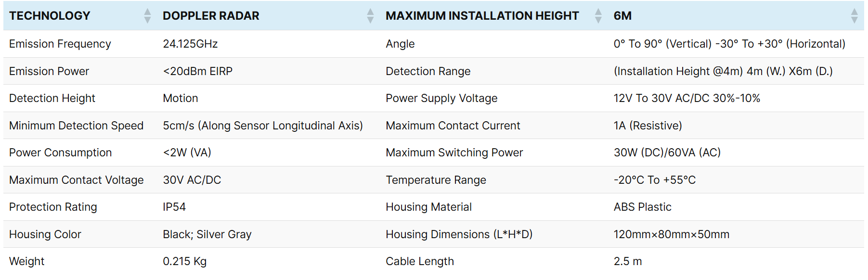Click the 6M column header text
Viewport: 868px width, 280px height.
[622, 16]
